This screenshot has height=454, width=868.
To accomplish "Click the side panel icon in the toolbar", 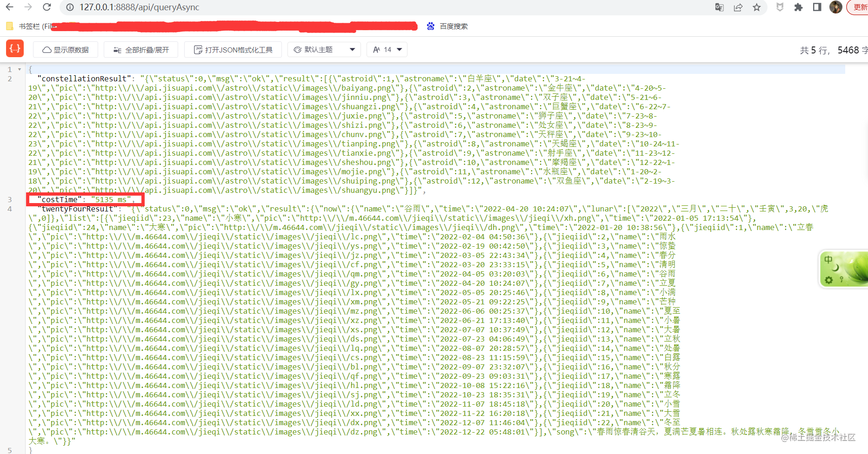I will click(x=817, y=7).
